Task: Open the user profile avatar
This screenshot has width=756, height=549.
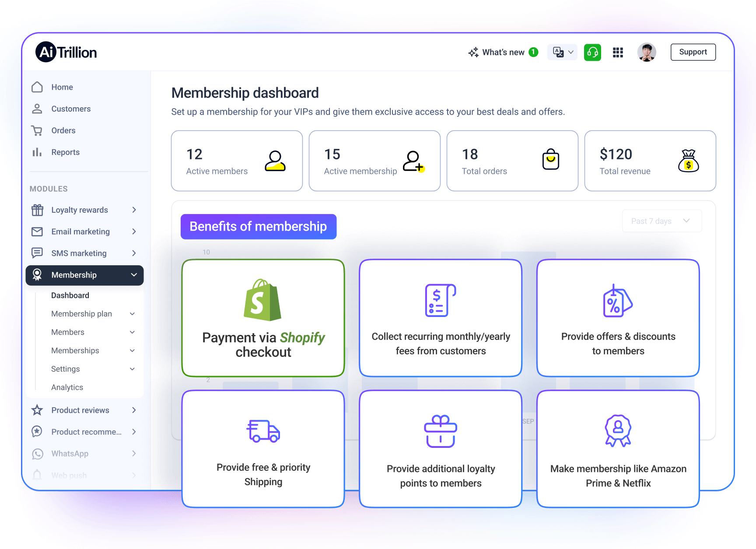Action: coord(647,53)
